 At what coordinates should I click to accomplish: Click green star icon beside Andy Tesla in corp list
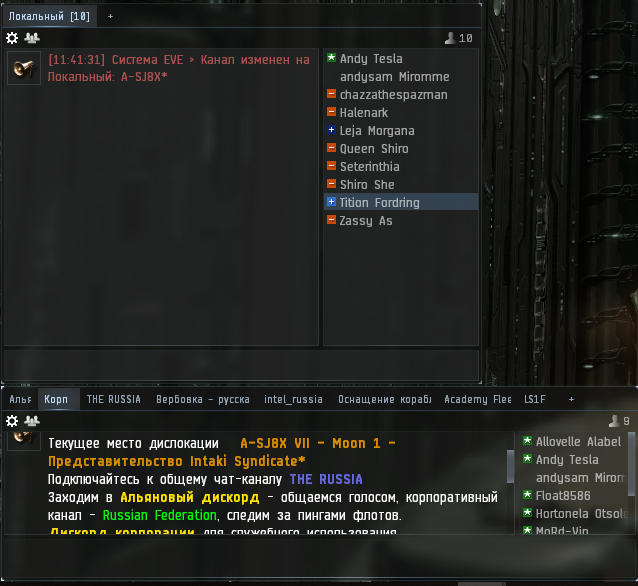click(527, 459)
